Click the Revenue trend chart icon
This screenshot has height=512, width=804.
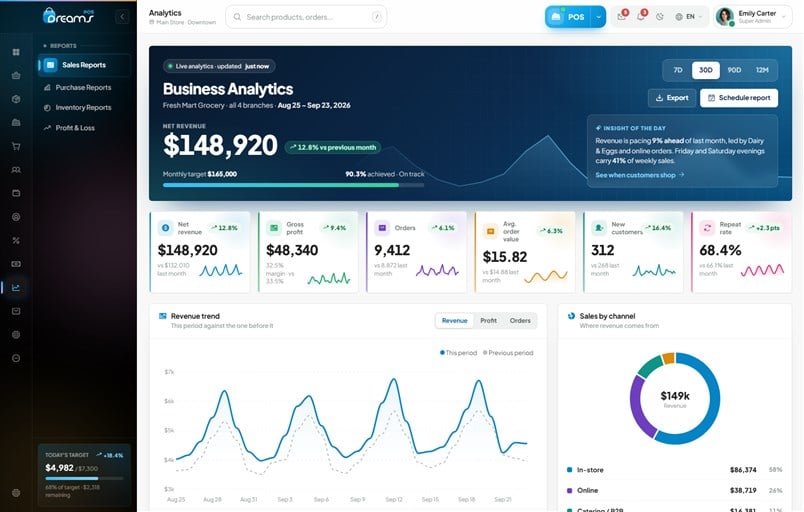pos(163,316)
